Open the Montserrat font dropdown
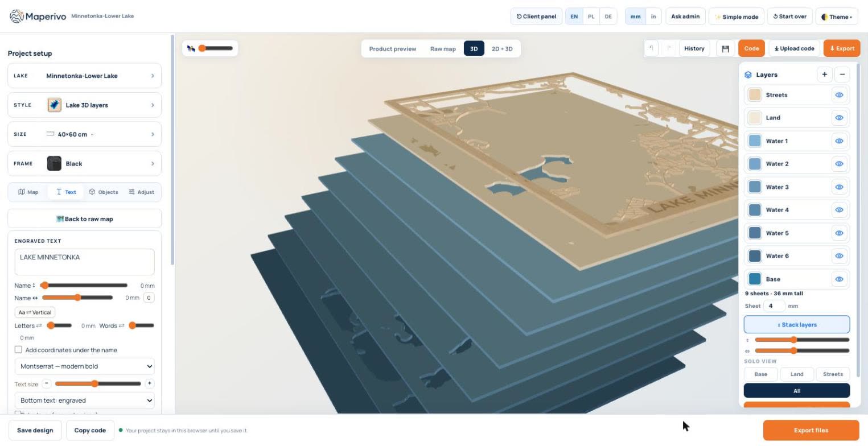 click(x=84, y=366)
